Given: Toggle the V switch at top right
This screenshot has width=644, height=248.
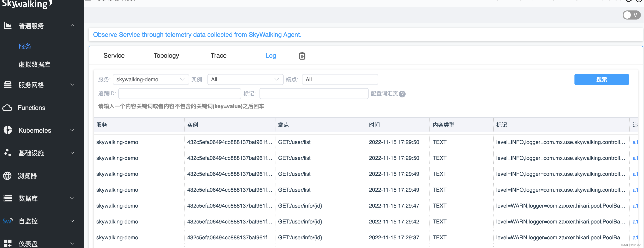Looking at the screenshot, I should [x=631, y=15].
